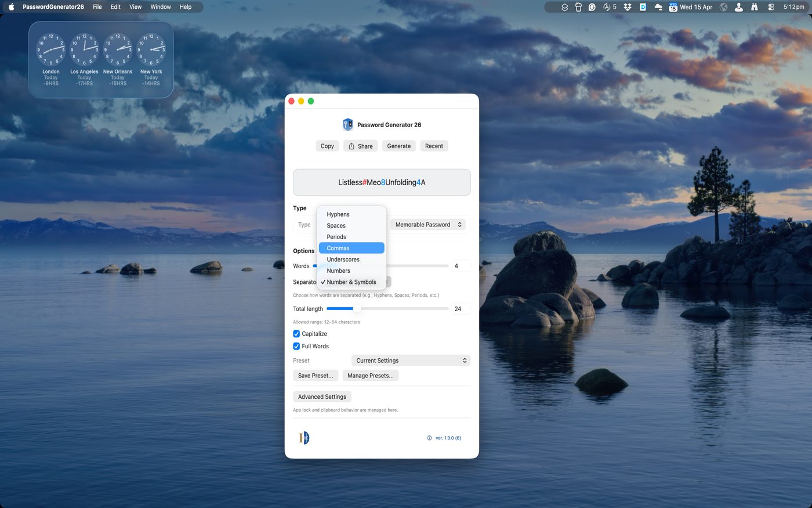Click the developer logo at window bottom
The height and width of the screenshot is (508, 812).
point(304,438)
